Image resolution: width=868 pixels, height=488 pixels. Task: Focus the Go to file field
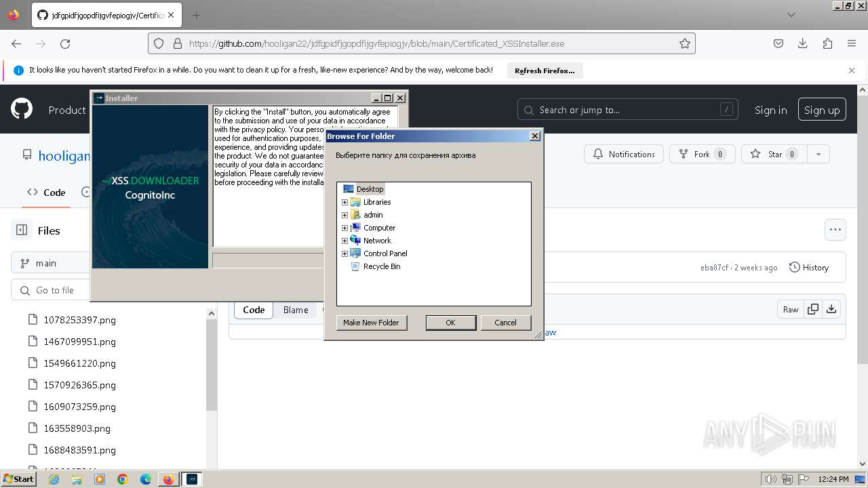pyautogui.click(x=51, y=290)
